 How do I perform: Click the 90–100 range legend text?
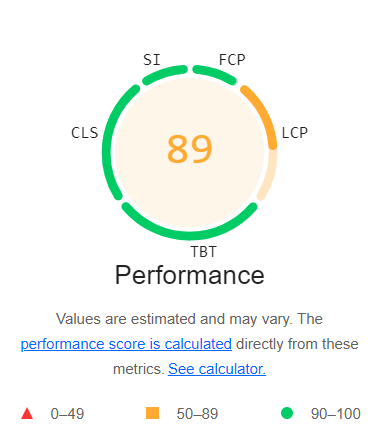[336, 414]
